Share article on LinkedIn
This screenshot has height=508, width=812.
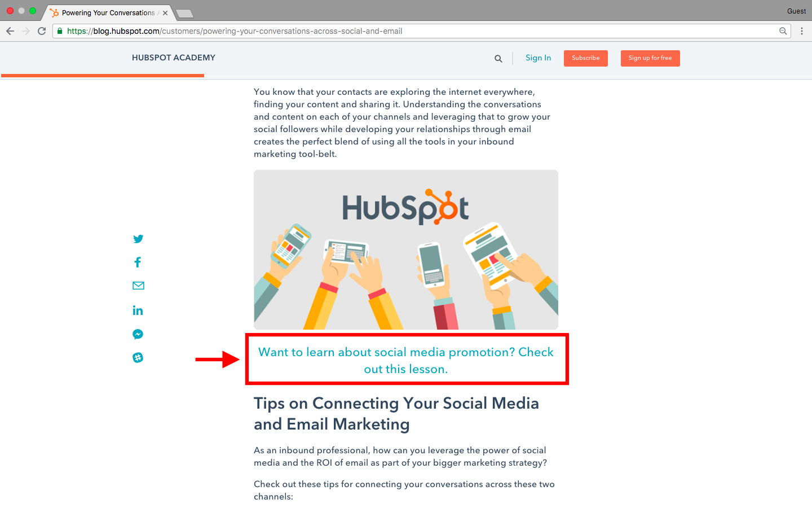coord(138,310)
